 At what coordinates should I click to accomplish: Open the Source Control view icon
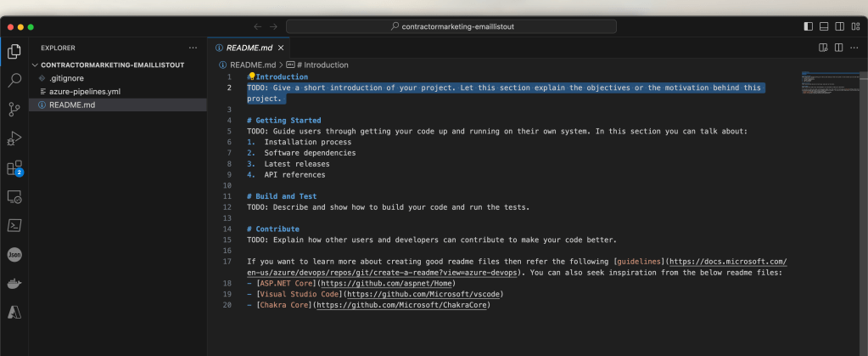pos(14,110)
